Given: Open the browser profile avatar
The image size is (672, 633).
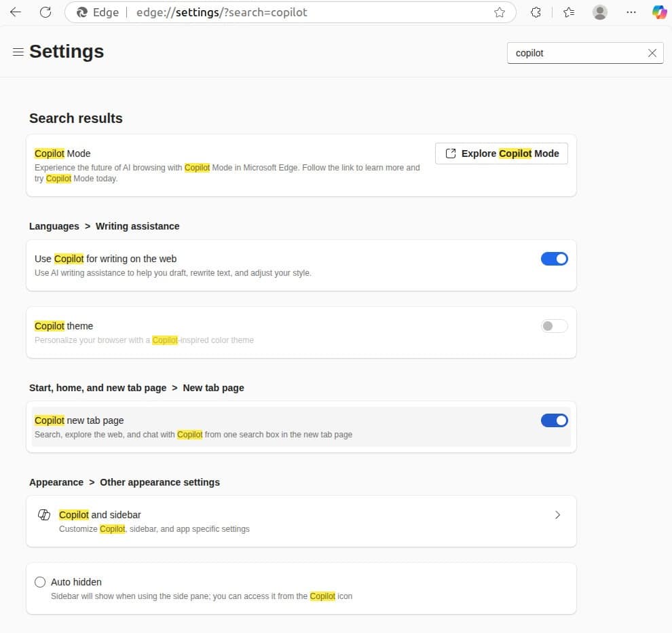Looking at the screenshot, I should 600,12.
